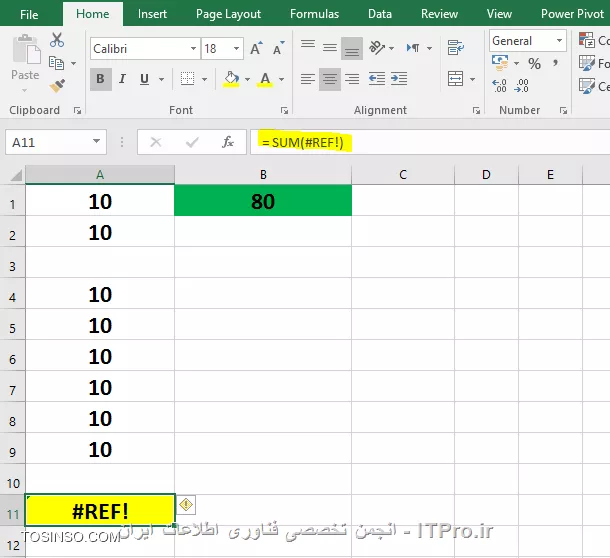
Task: Click Increase Indent icon
Action: pyautogui.click(x=399, y=79)
